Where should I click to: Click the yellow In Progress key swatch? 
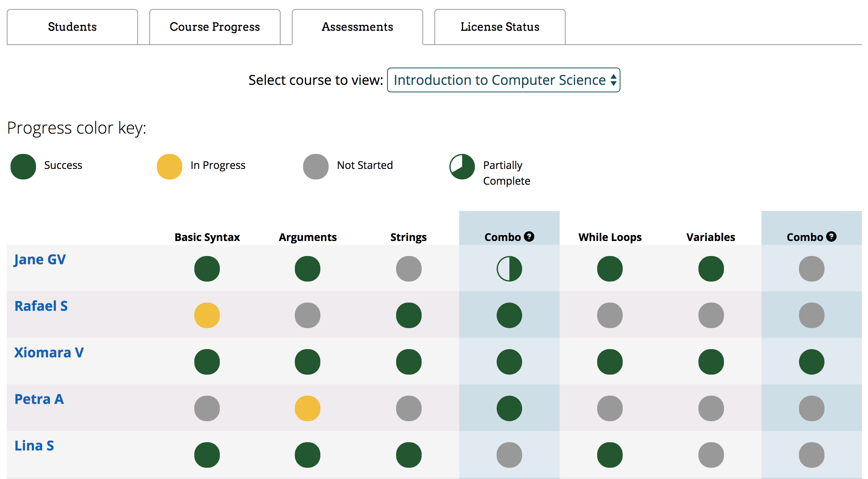point(169,167)
